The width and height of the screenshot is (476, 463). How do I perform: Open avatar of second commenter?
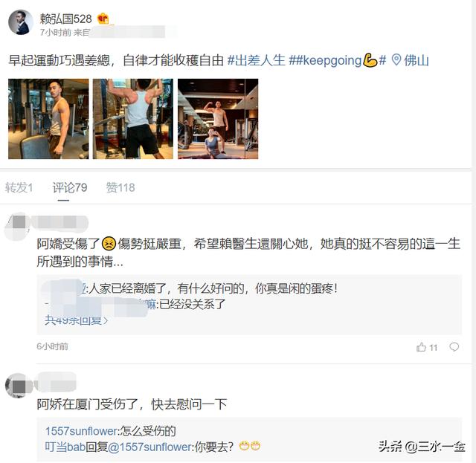click(17, 386)
